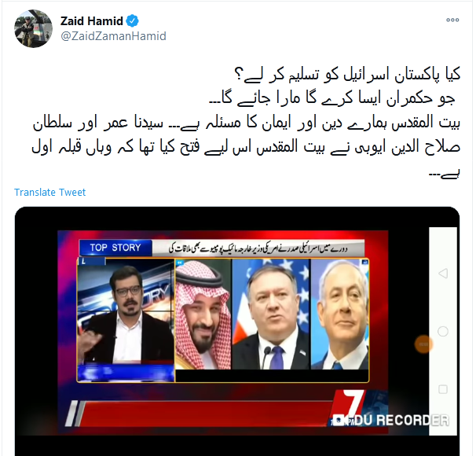Tap the Android back triangle in the video
Viewport: 476px width, 456px height.
click(443, 274)
